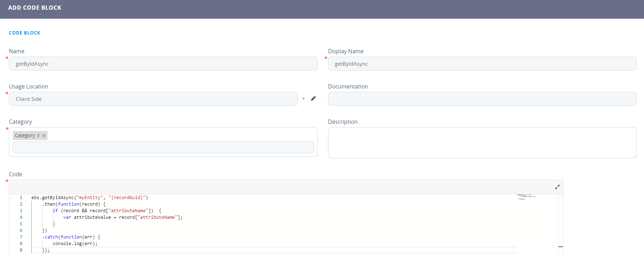This screenshot has height=254, width=644.
Task: Remove the Category 3 tag
Action: click(44, 136)
